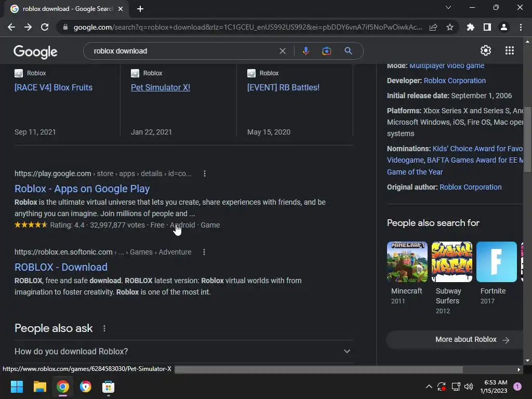Image resolution: width=532 pixels, height=399 pixels.
Task: Open BAFTA Games Award nomination link
Action: tap(475, 160)
